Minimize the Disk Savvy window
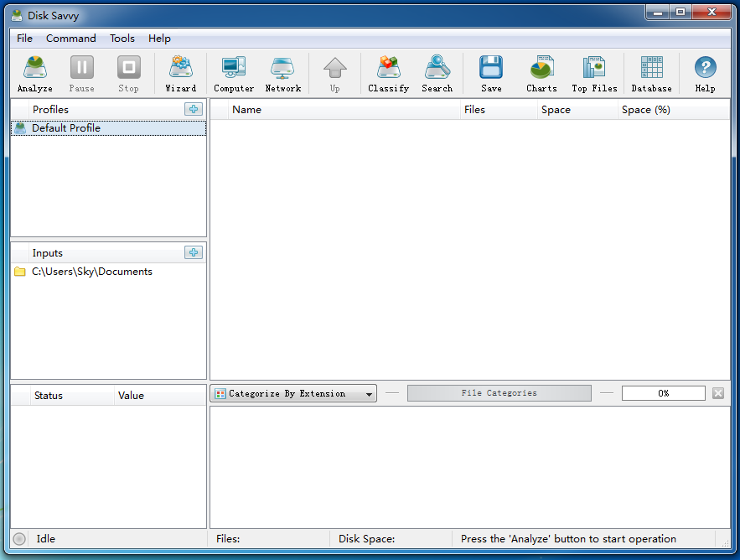The image size is (740, 560). [658, 13]
